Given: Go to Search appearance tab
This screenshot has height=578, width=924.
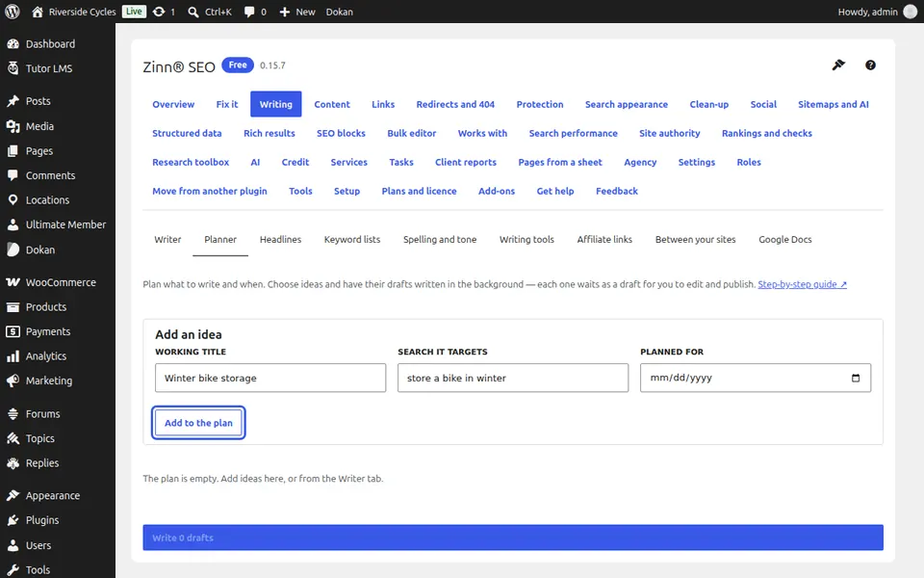Looking at the screenshot, I should pos(627,104).
